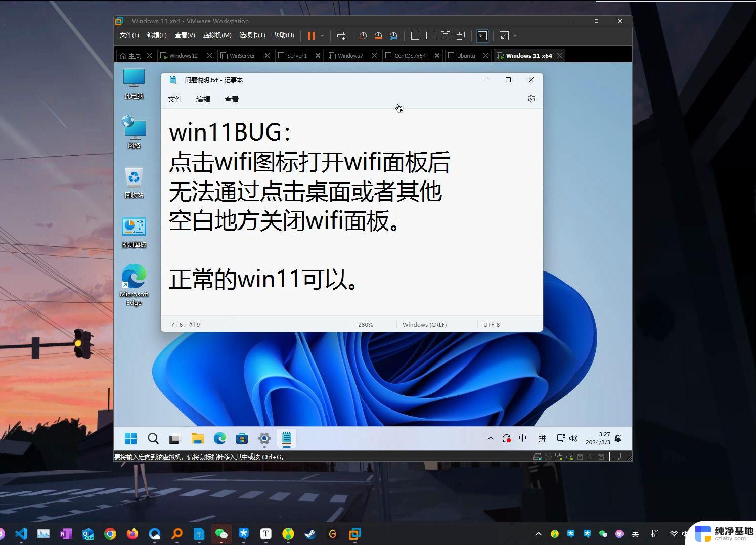This screenshot has width=756, height=545.
Task: Open Microsoft Store on the VM taskbar
Action: [242, 438]
